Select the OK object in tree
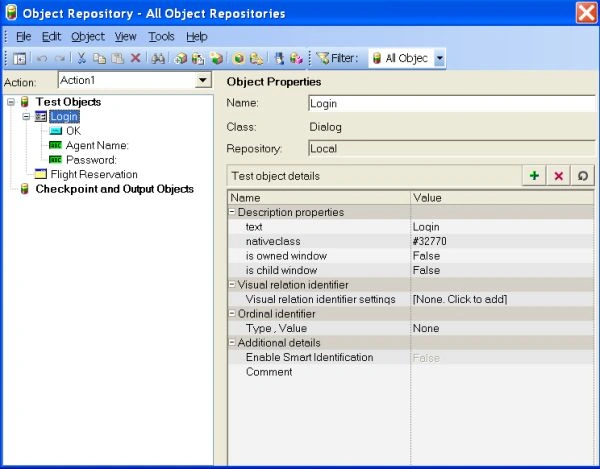 coord(73,131)
